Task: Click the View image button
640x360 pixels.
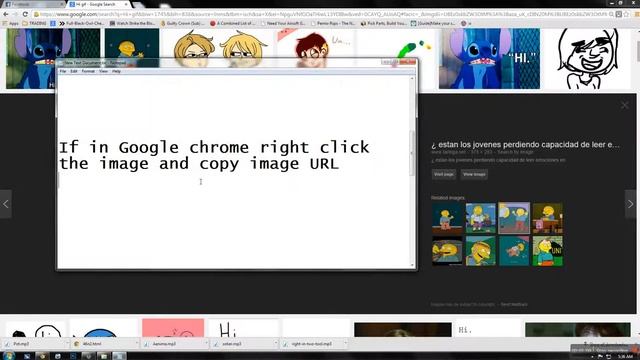Action: click(x=474, y=174)
